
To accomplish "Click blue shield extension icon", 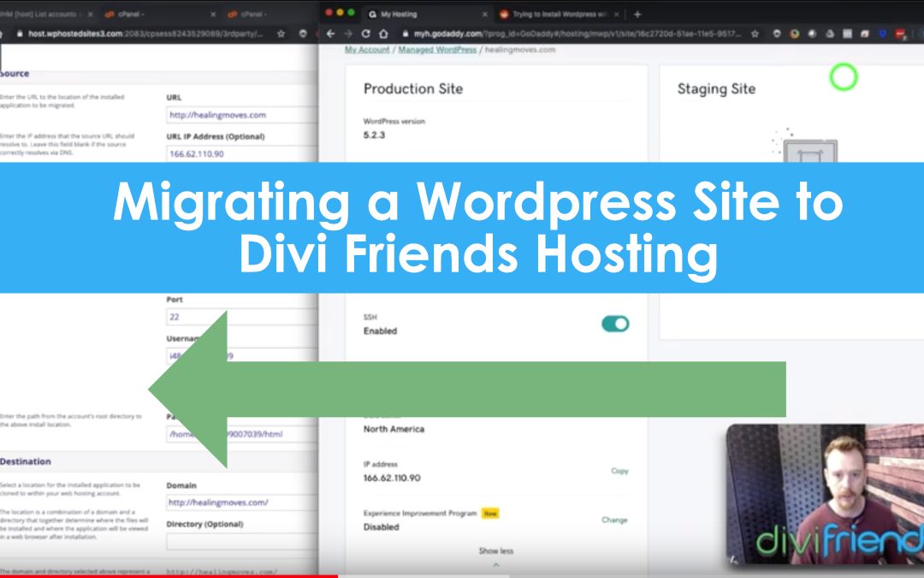I will [x=882, y=34].
